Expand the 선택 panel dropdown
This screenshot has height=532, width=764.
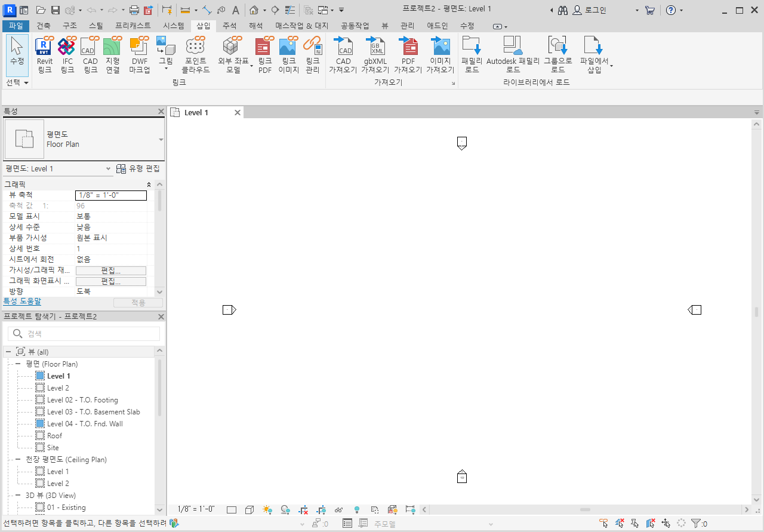[x=17, y=82]
